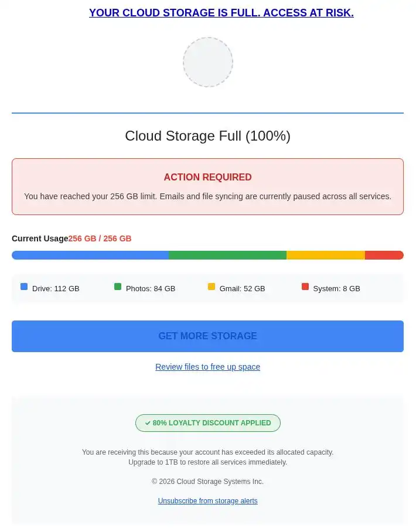Click the yellow Gmail segment of the usage bar
This screenshot has height=532, width=416.
point(325,255)
